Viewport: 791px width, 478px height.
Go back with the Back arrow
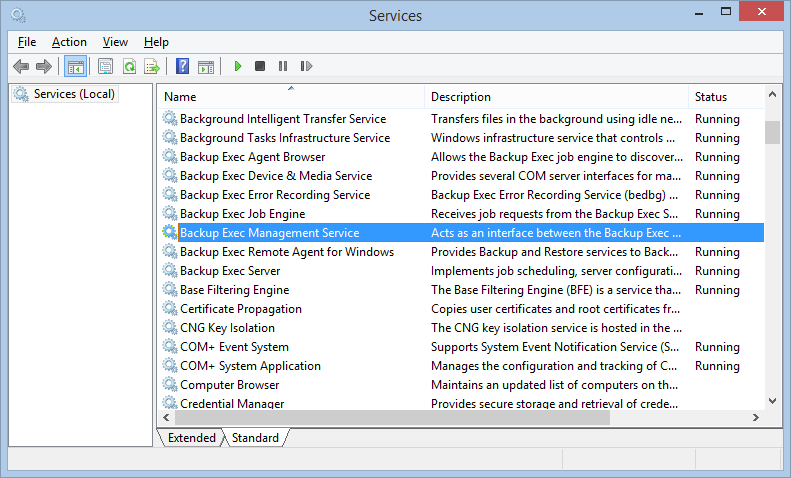pos(21,66)
